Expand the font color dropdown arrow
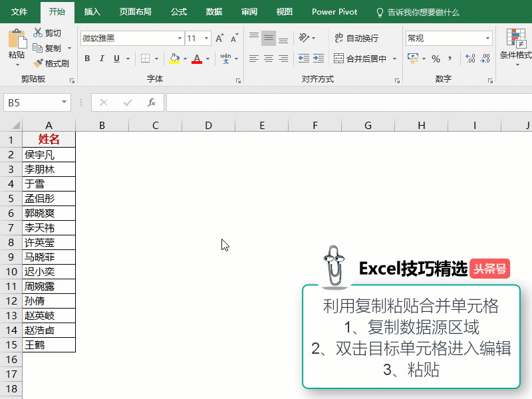This screenshot has width=532, height=399. [x=207, y=59]
